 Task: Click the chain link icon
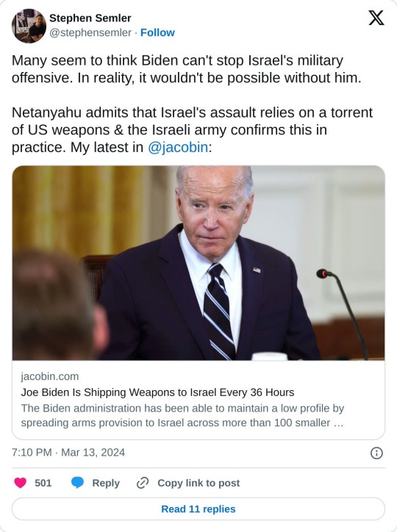tap(143, 483)
